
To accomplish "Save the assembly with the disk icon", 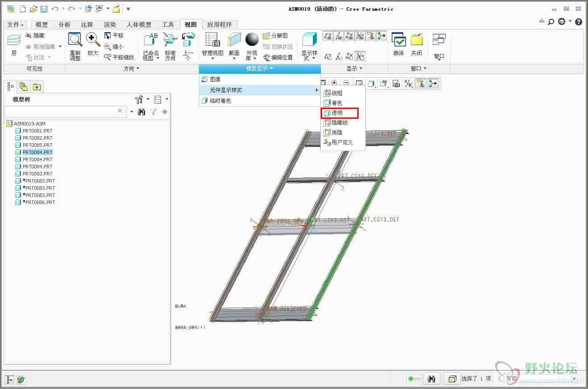I will coord(44,9).
